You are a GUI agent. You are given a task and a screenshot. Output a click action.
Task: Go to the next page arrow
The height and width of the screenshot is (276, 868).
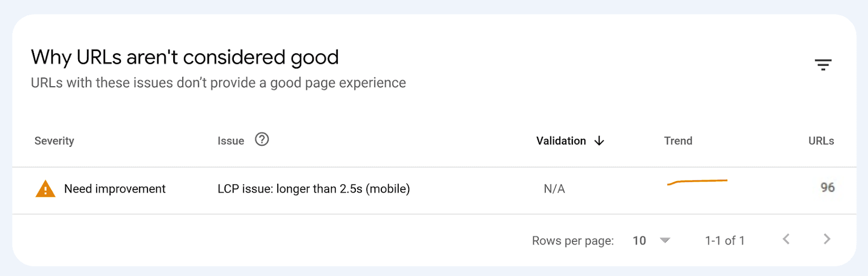827,239
